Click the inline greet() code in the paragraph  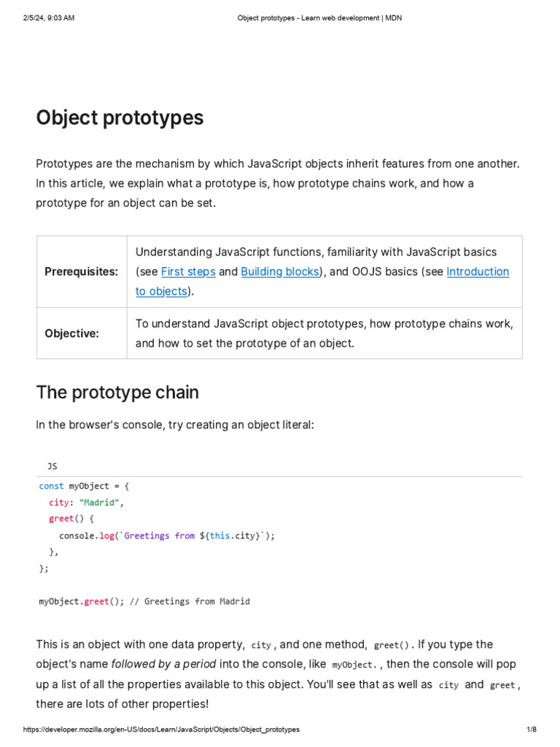(392, 646)
